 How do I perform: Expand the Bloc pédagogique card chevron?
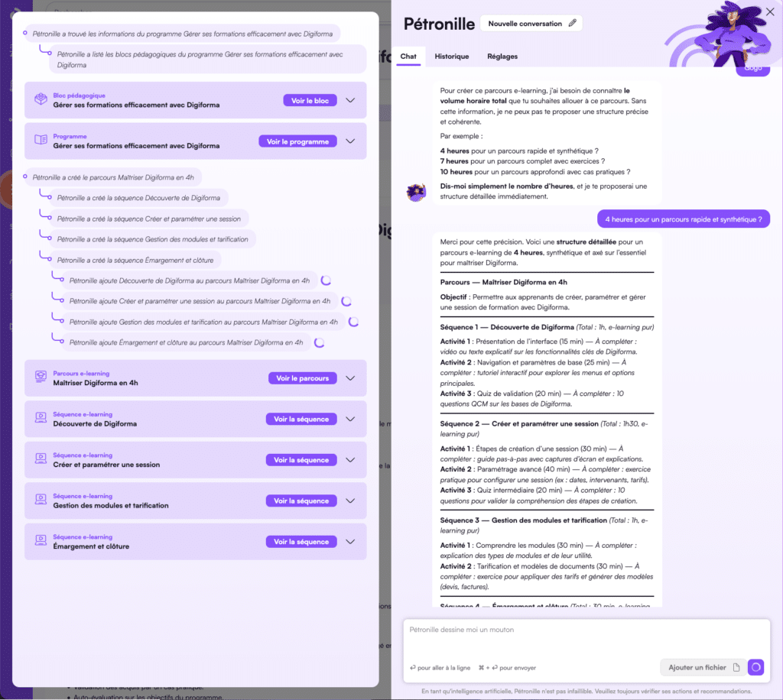[350, 100]
